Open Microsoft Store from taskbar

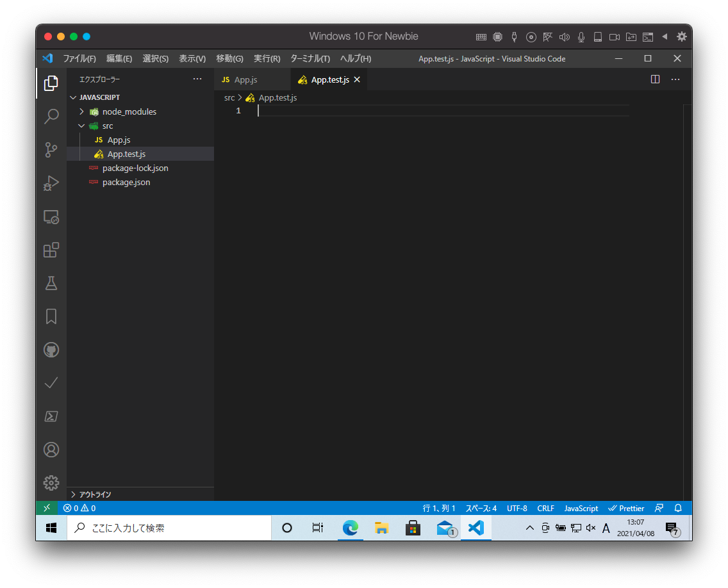(412, 528)
